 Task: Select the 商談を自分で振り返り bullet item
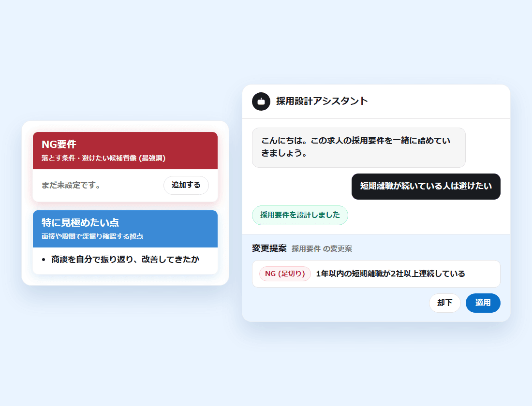click(x=125, y=260)
